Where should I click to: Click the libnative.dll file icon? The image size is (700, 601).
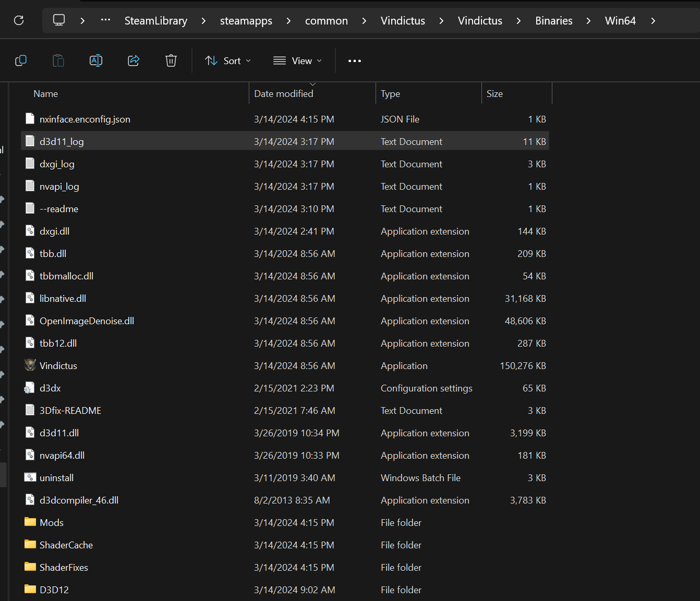30,298
